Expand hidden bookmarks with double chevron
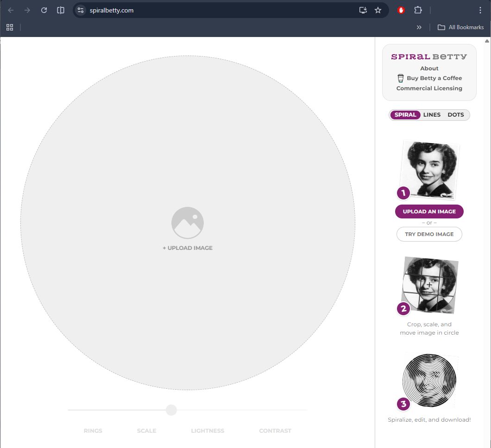The image size is (491, 448). click(x=419, y=27)
